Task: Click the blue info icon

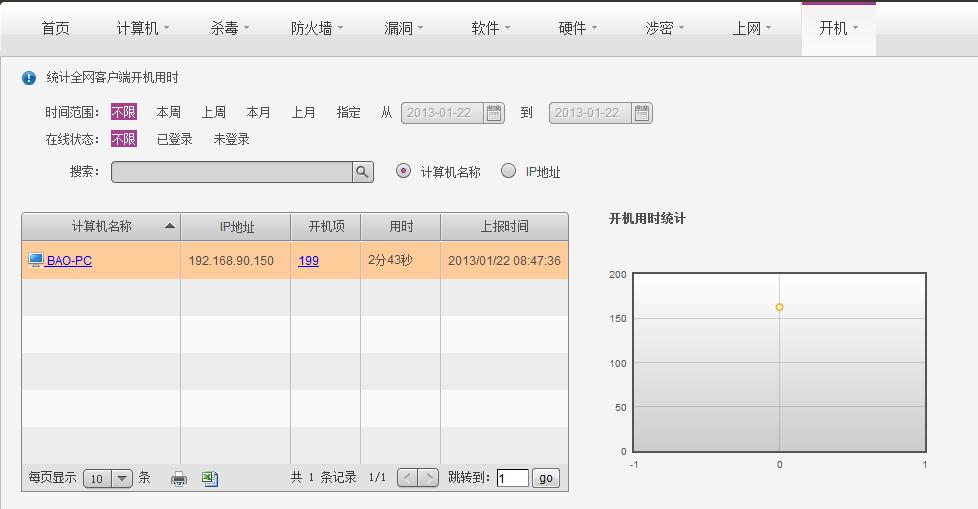Action: [x=29, y=78]
